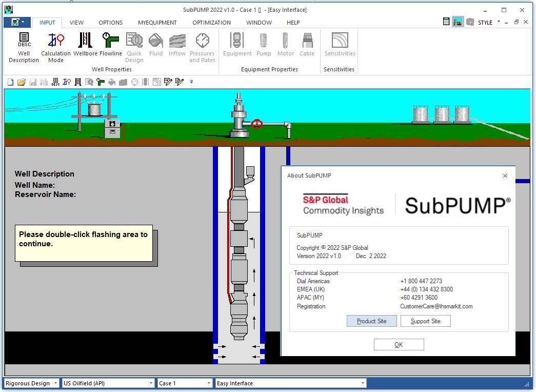This screenshot has width=536, height=392.
Task: Click the calculator icon near STYLE
Action: coord(446,22)
